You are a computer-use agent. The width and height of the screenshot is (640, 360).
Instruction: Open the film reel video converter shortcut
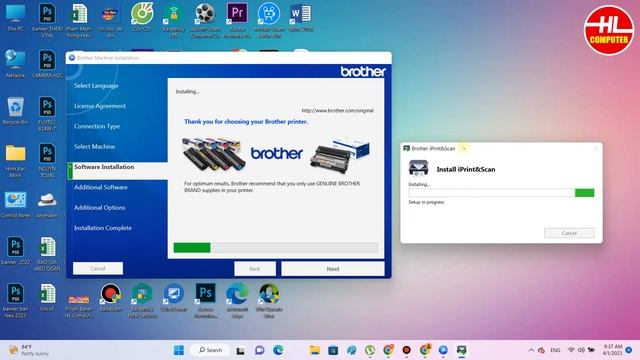(x=205, y=20)
